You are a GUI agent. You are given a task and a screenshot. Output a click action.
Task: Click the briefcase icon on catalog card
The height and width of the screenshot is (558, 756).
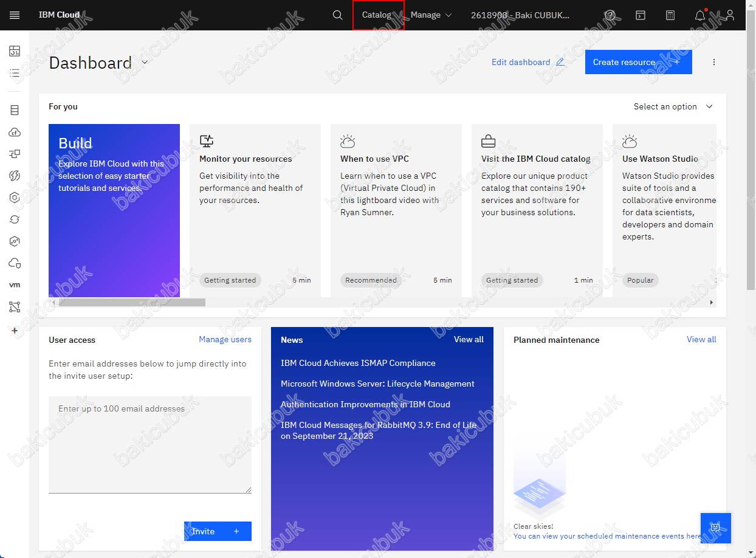click(x=489, y=142)
